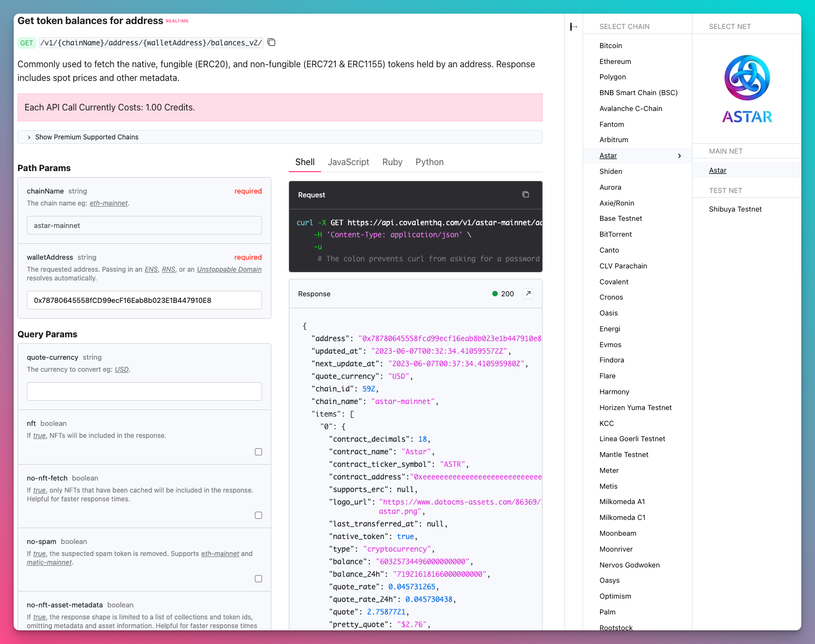Select KCC chain
Viewport: 815px width, 644px height.
click(x=606, y=424)
